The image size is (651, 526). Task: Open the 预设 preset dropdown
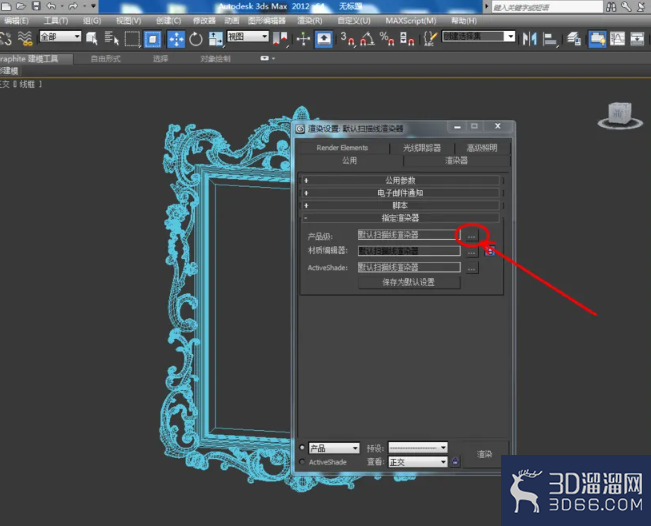(x=418, y=448)
